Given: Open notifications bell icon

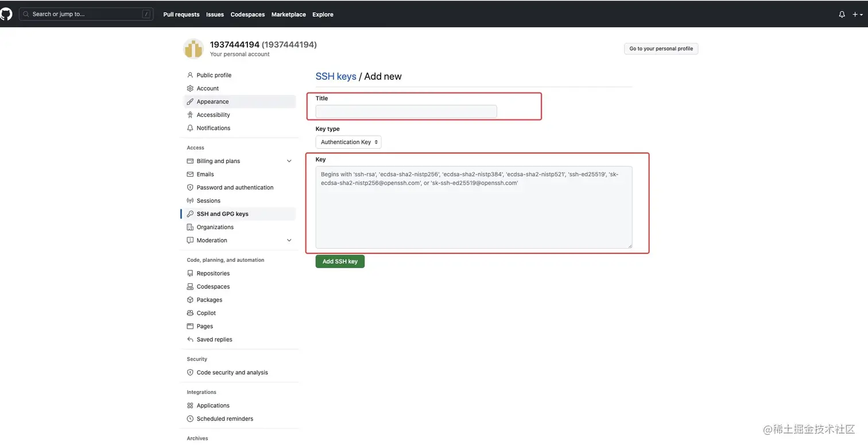Looking at the screenshot, I should (x=842, y=14).
